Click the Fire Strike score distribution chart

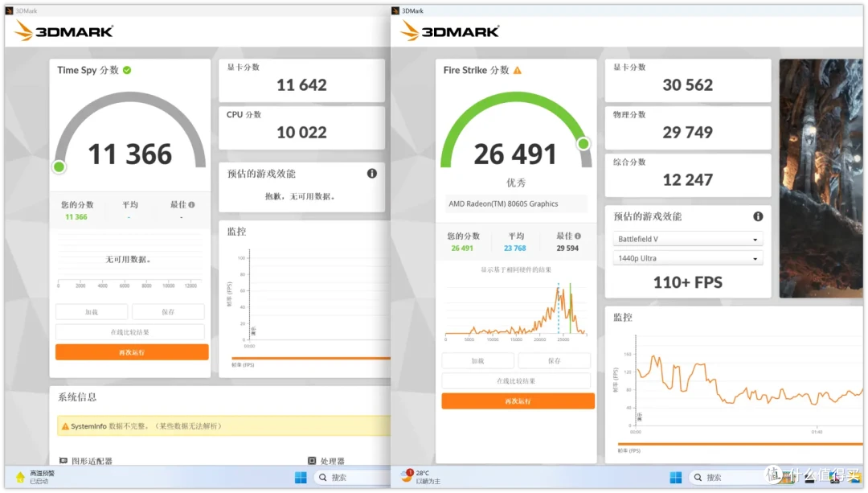click(x=516, y=310)
